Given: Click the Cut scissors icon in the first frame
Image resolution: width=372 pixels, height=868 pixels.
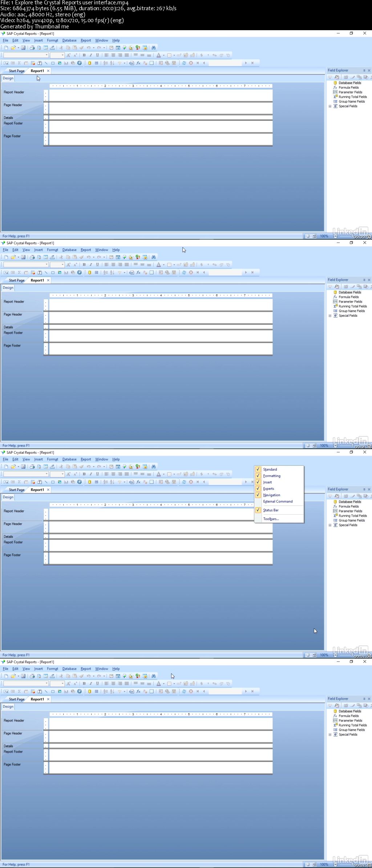Looking at the screenshot, I should pos(61,48).
